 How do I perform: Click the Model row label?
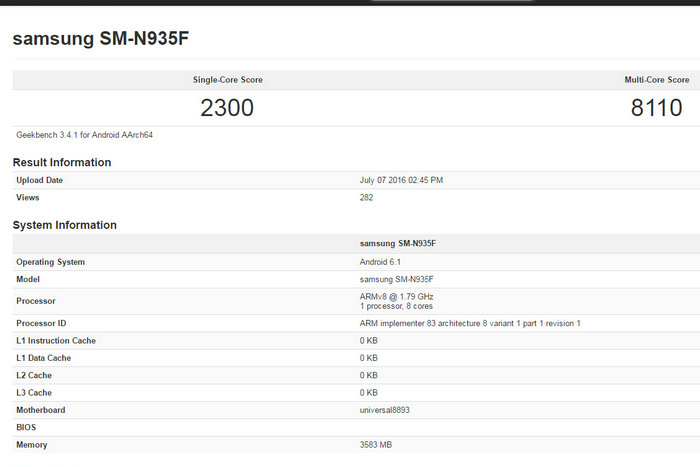(28, 279)
